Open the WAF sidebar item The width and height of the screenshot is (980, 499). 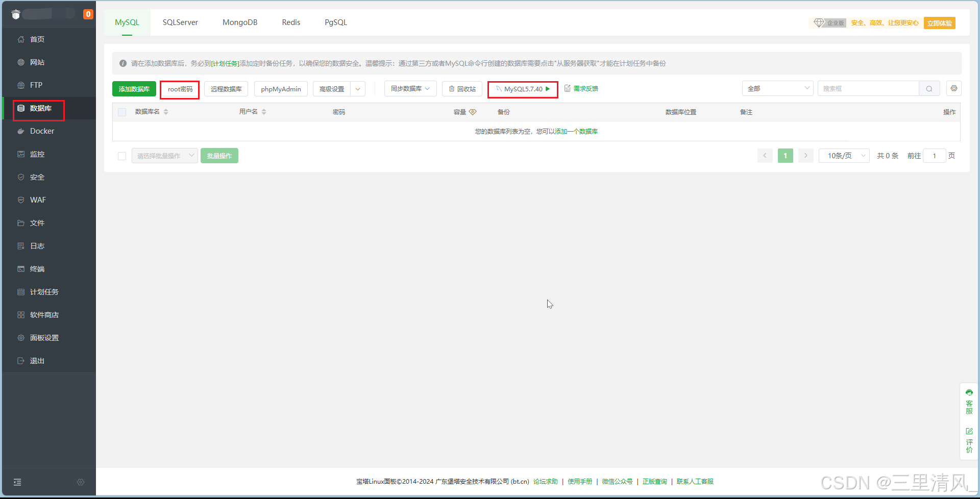48,200
